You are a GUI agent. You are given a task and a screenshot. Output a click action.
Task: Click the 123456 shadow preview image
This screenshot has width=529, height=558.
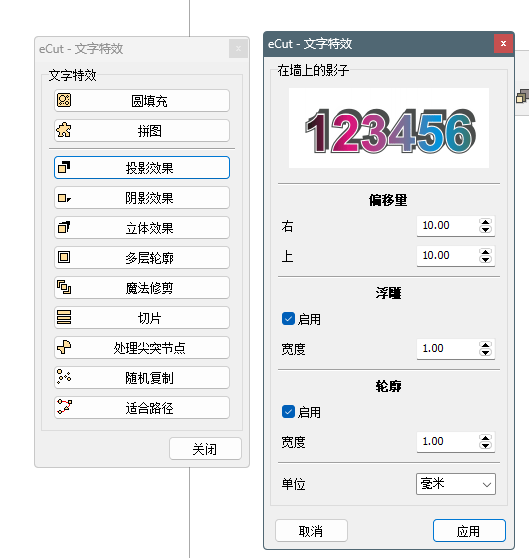pos(389,128)
